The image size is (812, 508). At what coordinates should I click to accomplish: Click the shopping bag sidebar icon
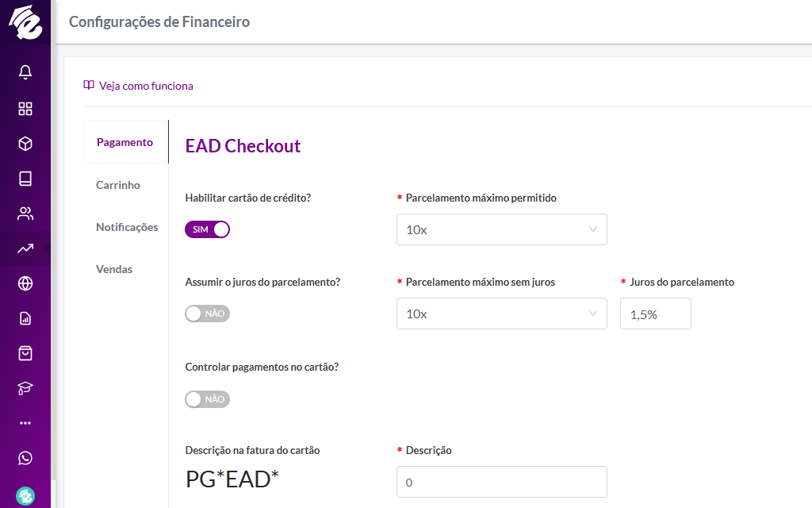pos(25,353)
